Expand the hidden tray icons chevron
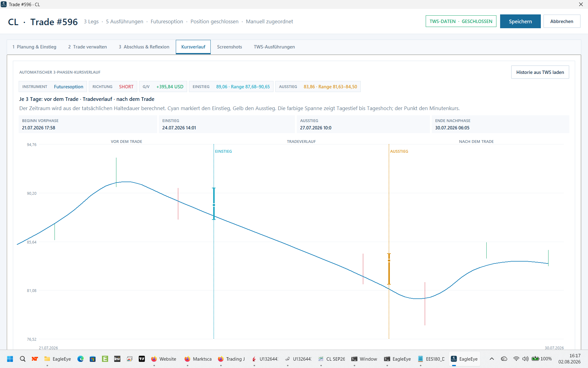Image resolution: width=588 pixels, height=368 pixels. click(x=492, y=359)
